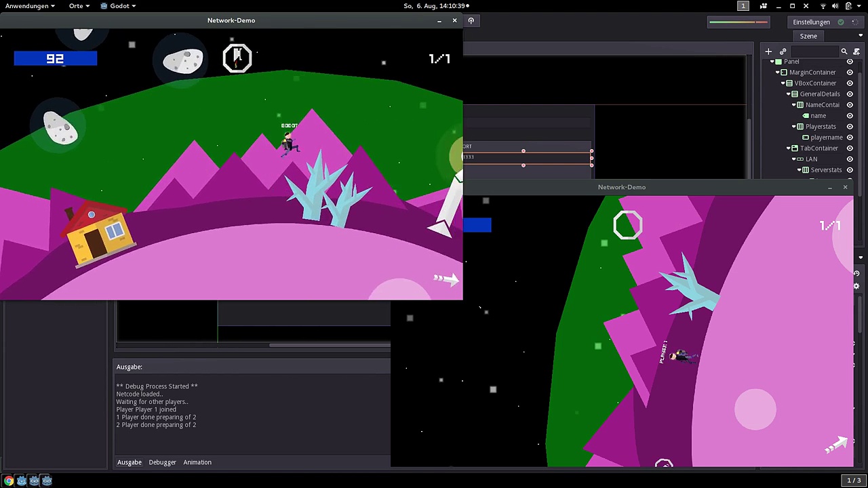Click the screen recorder camera icon
Viewport: 868px width, 488px height.
pos(763,6)
